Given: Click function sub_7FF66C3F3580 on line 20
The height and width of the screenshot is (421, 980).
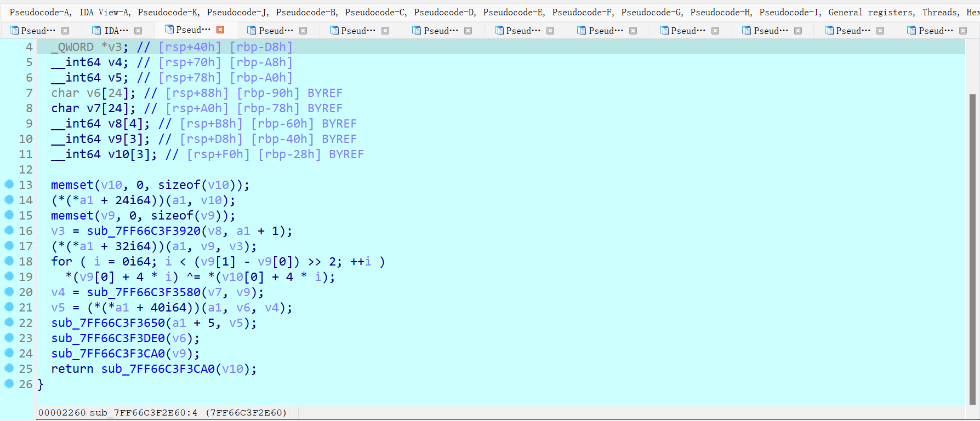Looking at the screenshot, I should [144, 292].
